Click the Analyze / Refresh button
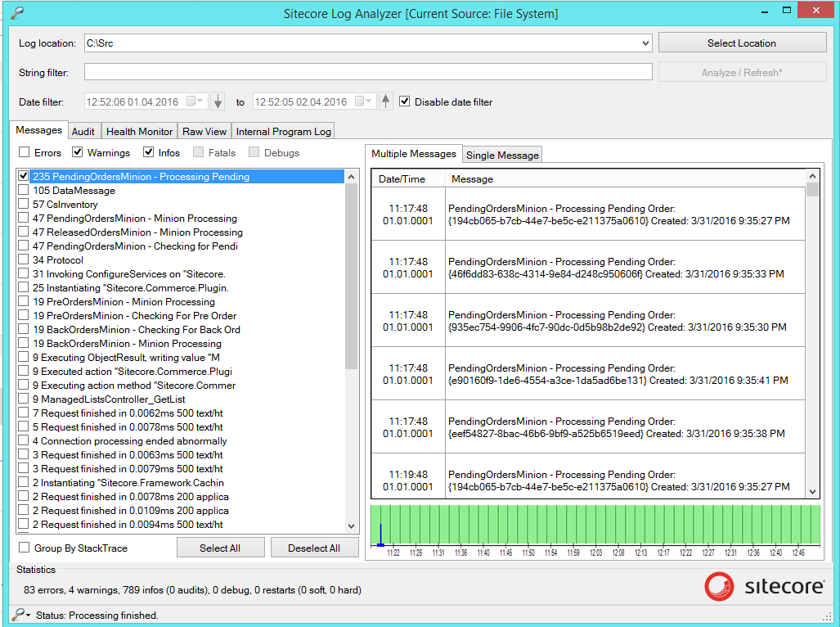The width and height of the screenshot is (840, 627). pyautogui.click(x=742, y=72)
